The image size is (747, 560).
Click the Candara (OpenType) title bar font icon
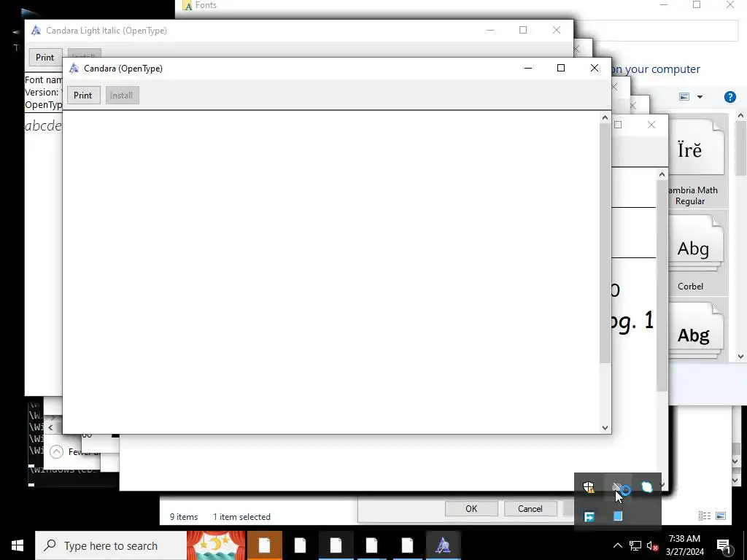tap(74, 68)
